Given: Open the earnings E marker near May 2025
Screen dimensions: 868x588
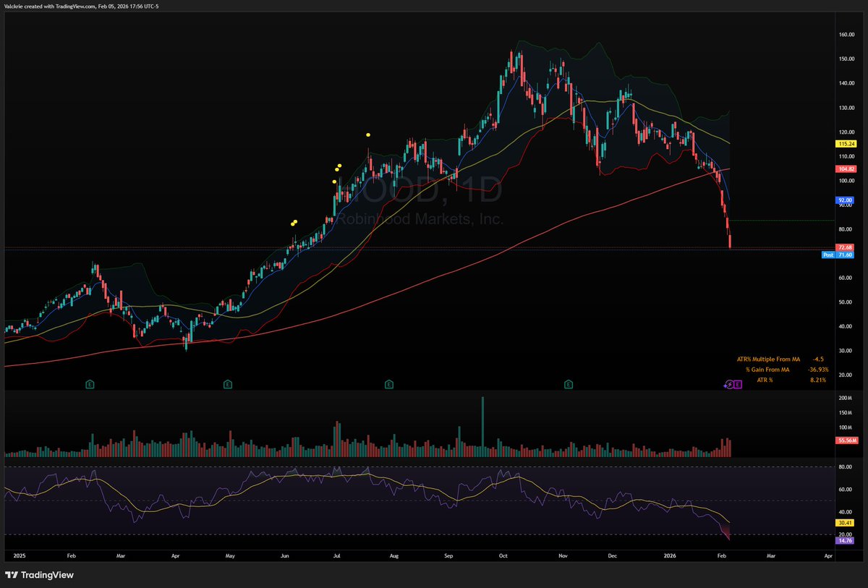Looking at the screenshot, I should tap(227, 383).
